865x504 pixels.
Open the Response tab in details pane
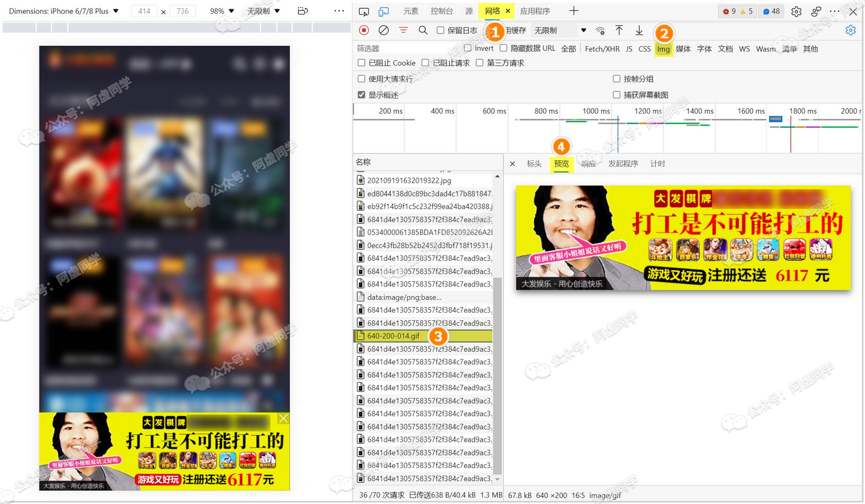tap(589, 164)
